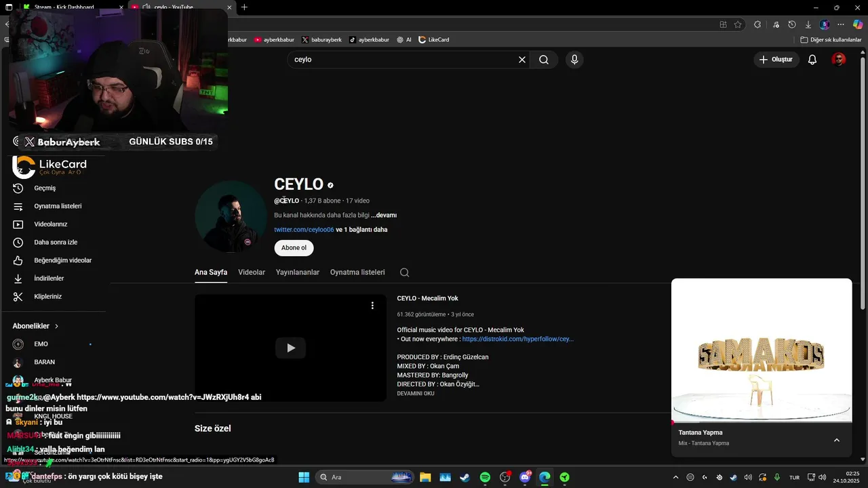This screenshot has height=488, width=868.
Task: Switch to the Yayınlananlar tab
Action: point(298,272)
